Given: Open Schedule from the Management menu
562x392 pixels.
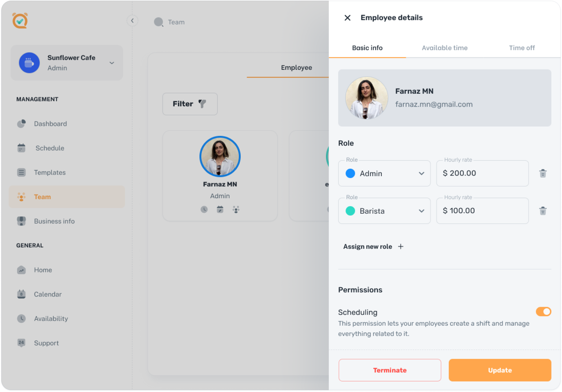Looking at the screenshot, I should [21, 148].
